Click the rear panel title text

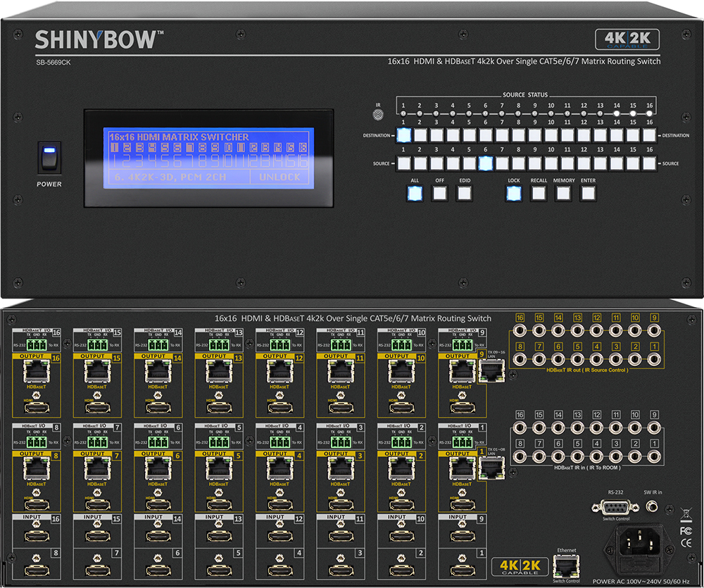[353, 318]
